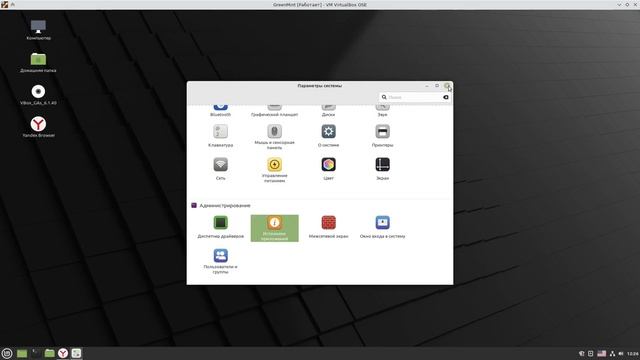The image size is (640, 360).
Task: Select the System Settings taskbar button
Action: point(76,353)
